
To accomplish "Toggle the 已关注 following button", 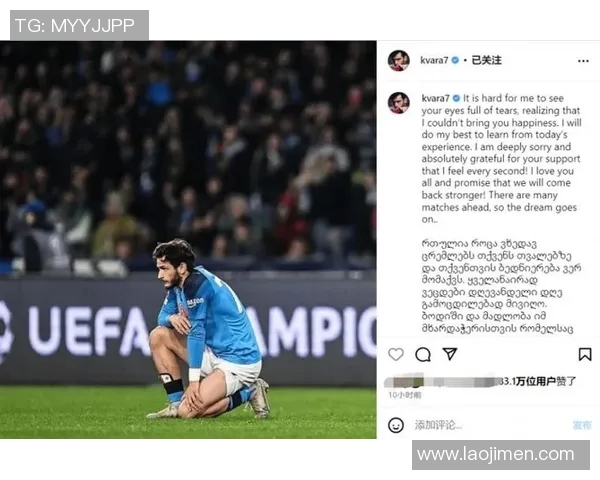I will pos(486,60).
